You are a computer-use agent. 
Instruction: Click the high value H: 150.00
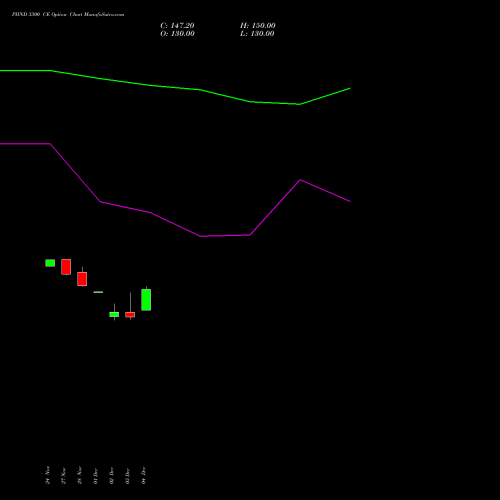point(258,26)
